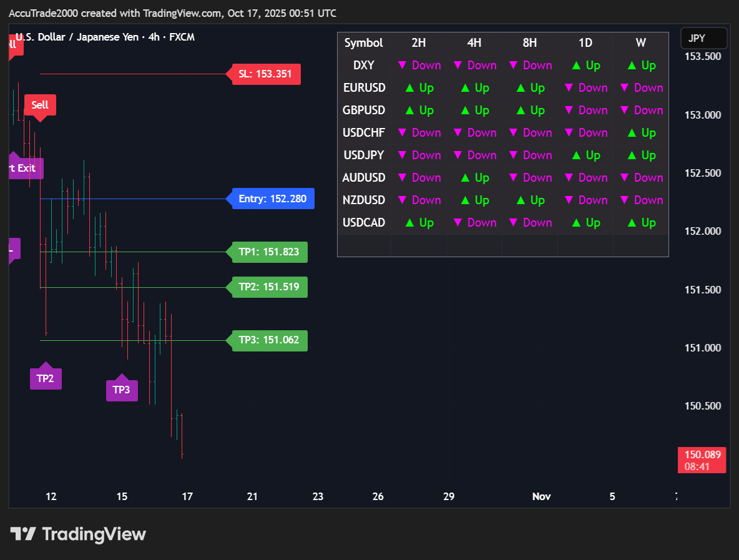Image resolution: width=739 pixels, height=560 pixels.
Task: Click the 152.000 level on the price scale
Action: pos(703,232)
